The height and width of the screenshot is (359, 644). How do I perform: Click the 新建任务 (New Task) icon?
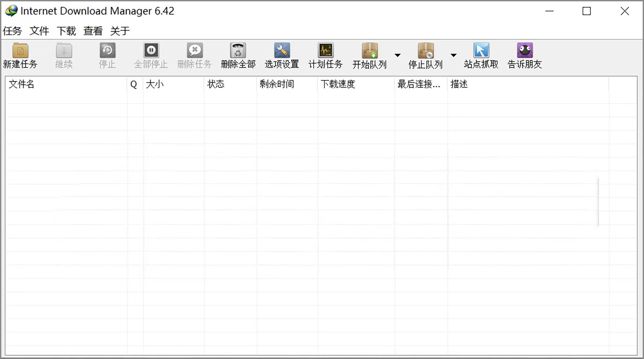[x=20, y=55]
